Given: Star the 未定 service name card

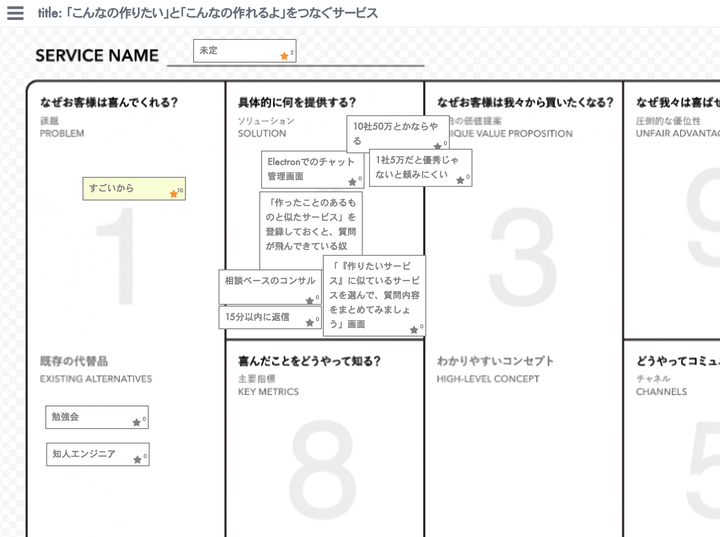Looking at the screenshot, I should click(284, 56).
